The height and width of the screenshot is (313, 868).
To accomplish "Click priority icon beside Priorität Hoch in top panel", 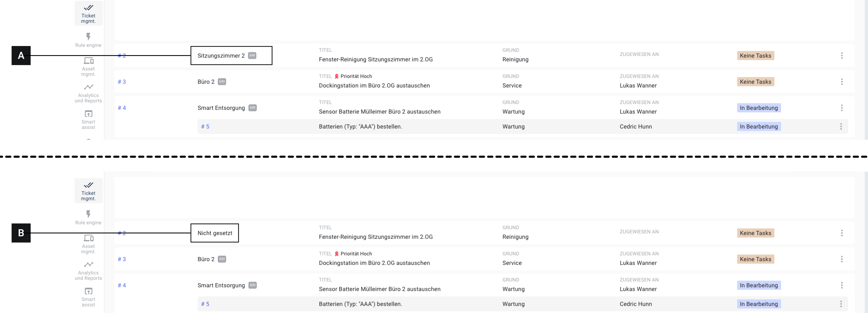I will [x=336, y=76].
